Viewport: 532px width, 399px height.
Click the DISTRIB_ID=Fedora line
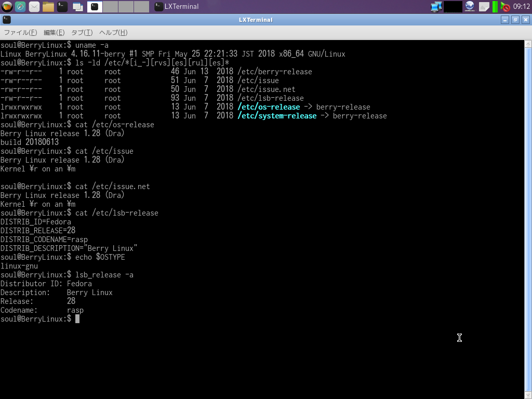[36, 221]
